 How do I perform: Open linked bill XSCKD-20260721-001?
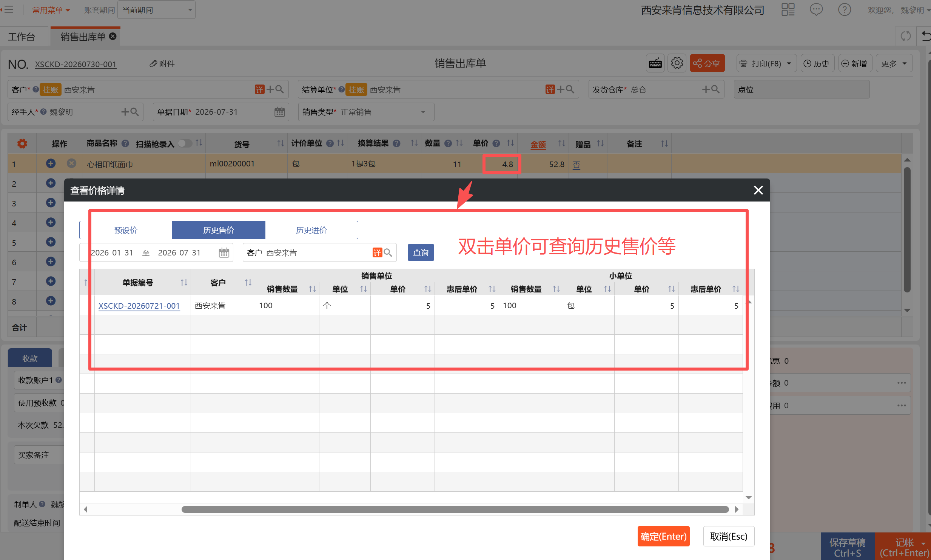139,306
